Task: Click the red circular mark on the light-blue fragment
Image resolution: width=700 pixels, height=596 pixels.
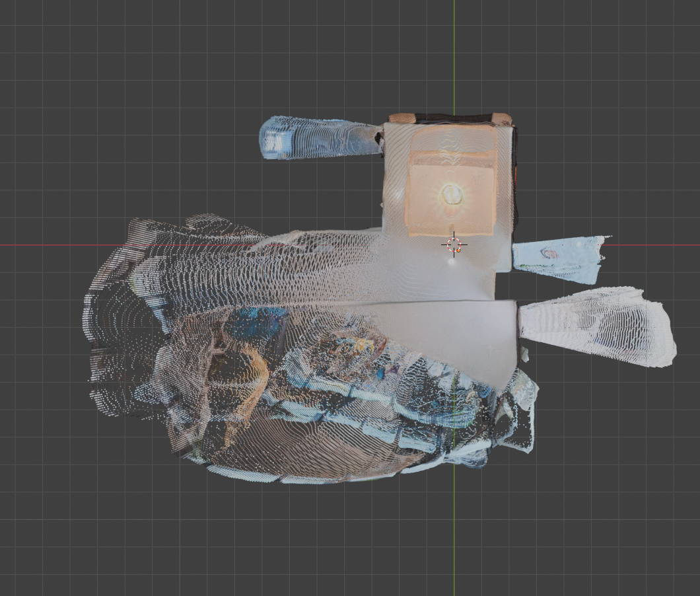Action: click(x=549, y=253)
